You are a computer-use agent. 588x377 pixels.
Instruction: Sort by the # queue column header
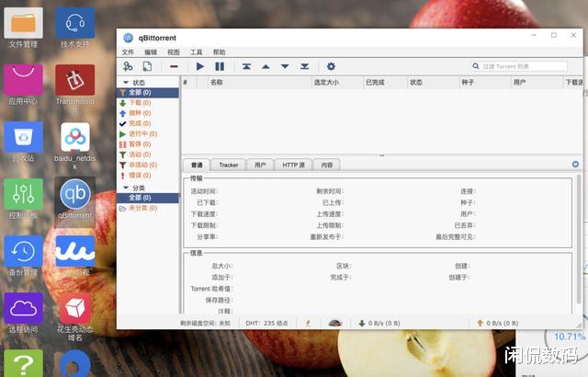pyautogui.click(x=189, y=82)
